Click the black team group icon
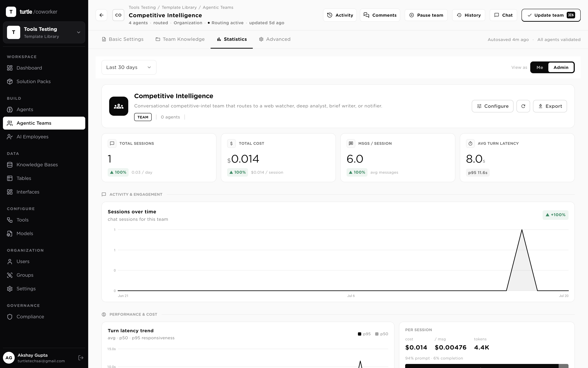Screen dimensions: 588x368 point(119,106)
